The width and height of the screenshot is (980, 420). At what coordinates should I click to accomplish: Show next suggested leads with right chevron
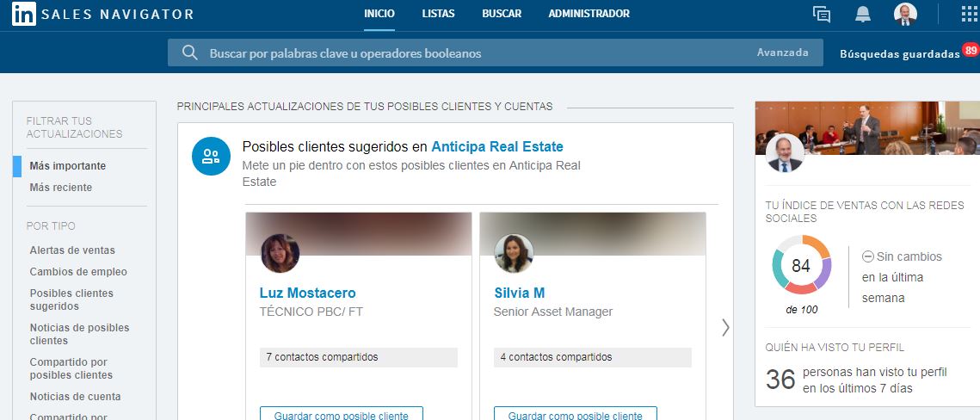725,328
